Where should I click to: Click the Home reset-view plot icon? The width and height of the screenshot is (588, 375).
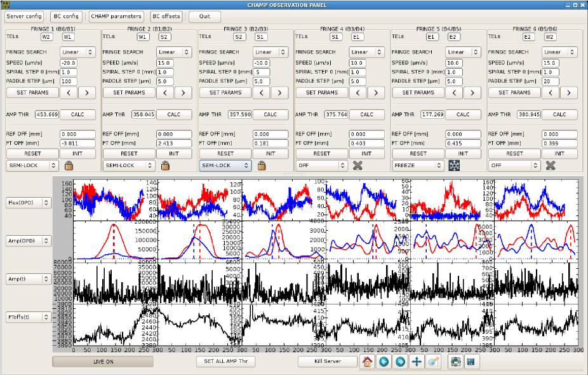[x=366, y=362]
